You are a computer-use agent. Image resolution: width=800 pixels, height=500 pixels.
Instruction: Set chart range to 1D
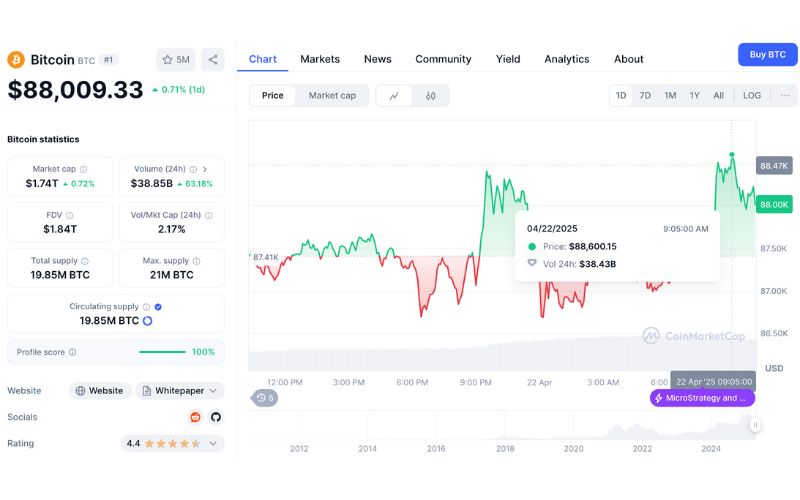point(621,95)
